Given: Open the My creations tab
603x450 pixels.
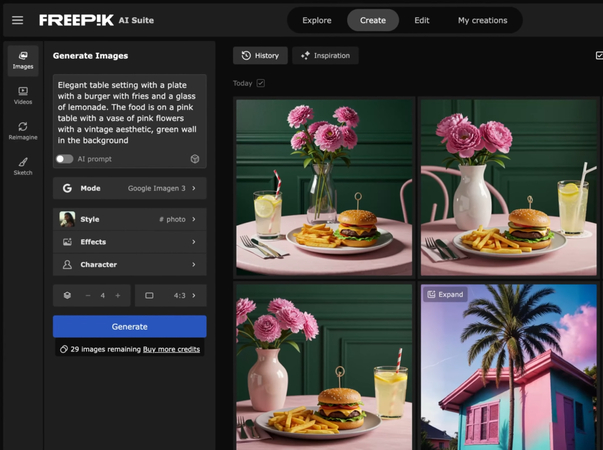Looking at the screenshot, I should point(482,20).
